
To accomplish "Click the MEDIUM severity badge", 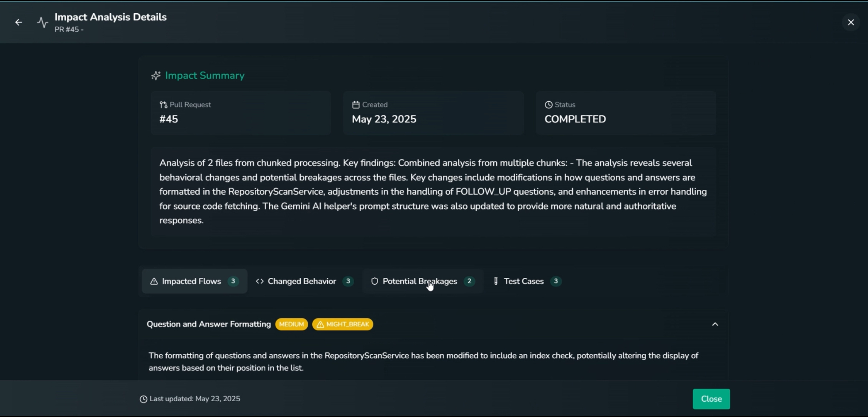I will pos(291,324).
